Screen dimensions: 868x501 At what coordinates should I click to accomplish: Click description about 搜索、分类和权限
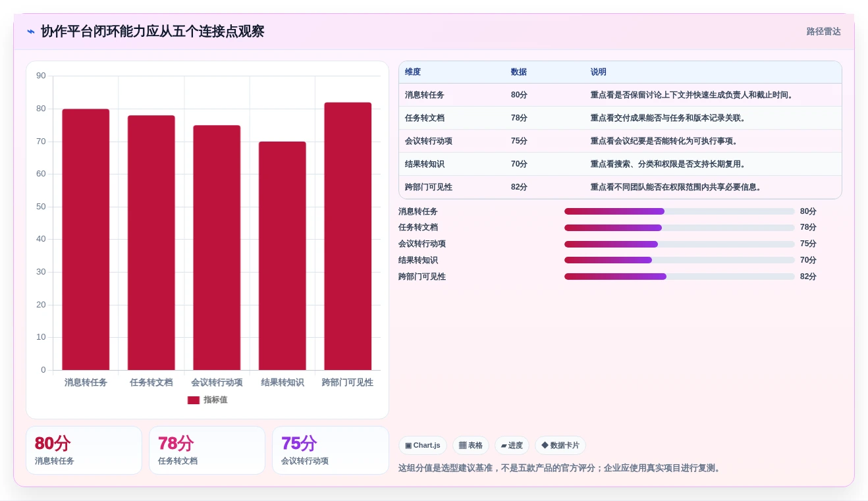coord(669,165)
